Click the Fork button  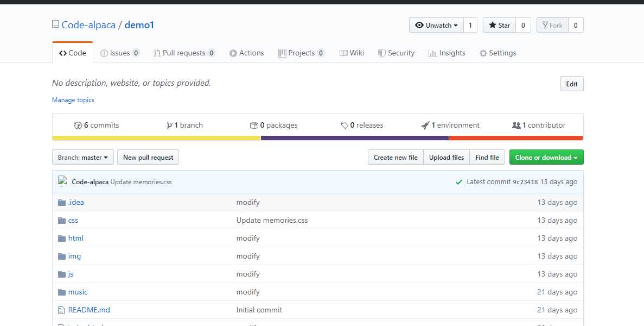pos(552,25)
